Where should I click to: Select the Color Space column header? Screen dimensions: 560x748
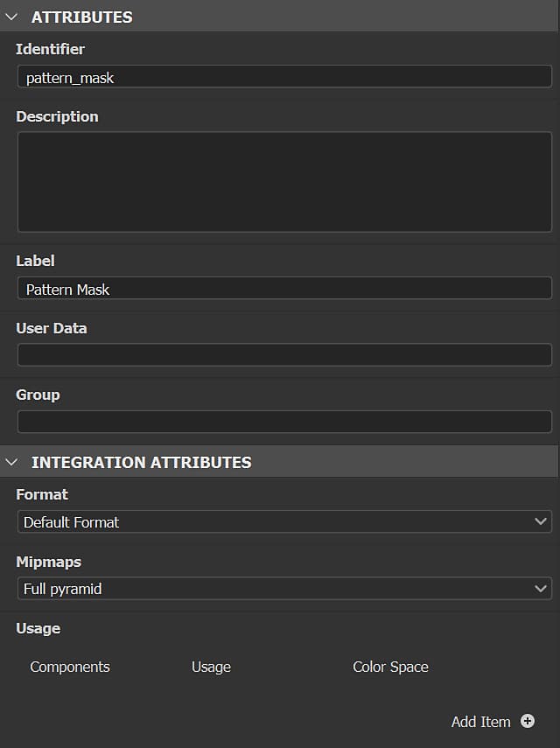coord(390,667)
